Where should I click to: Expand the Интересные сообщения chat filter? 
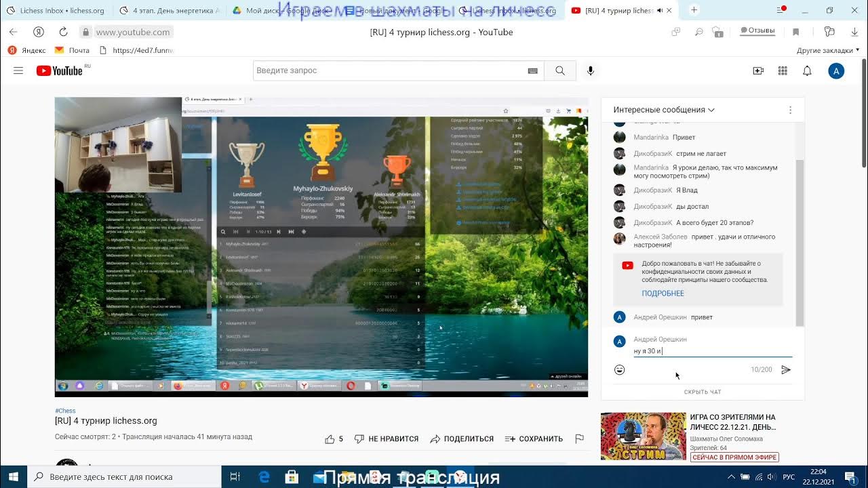664,110
